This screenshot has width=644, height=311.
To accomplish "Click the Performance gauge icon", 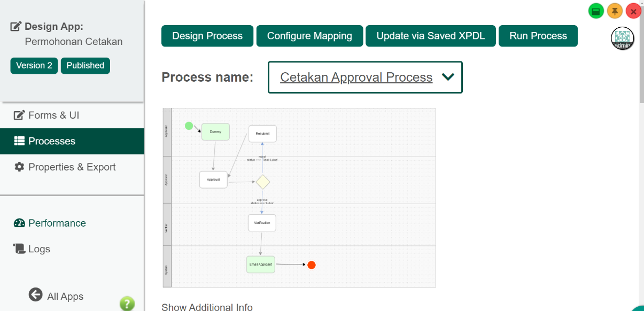I will coord(19,223).
